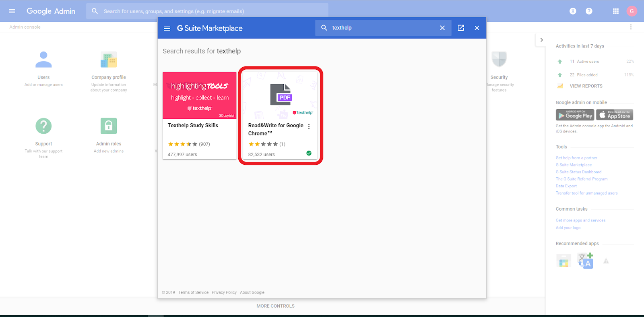Click Texthelp Study Skills star rating
Viewport: 644px width, 317px height.
point(183,144)
